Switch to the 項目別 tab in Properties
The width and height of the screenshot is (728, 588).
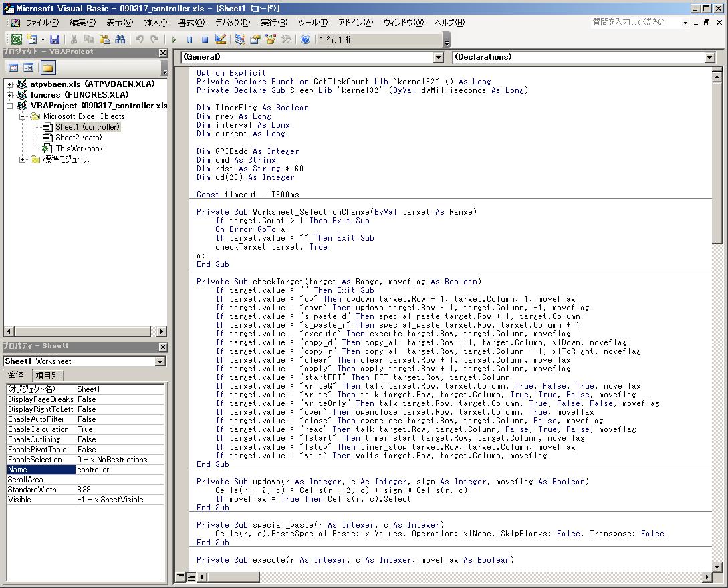[49, 375]
